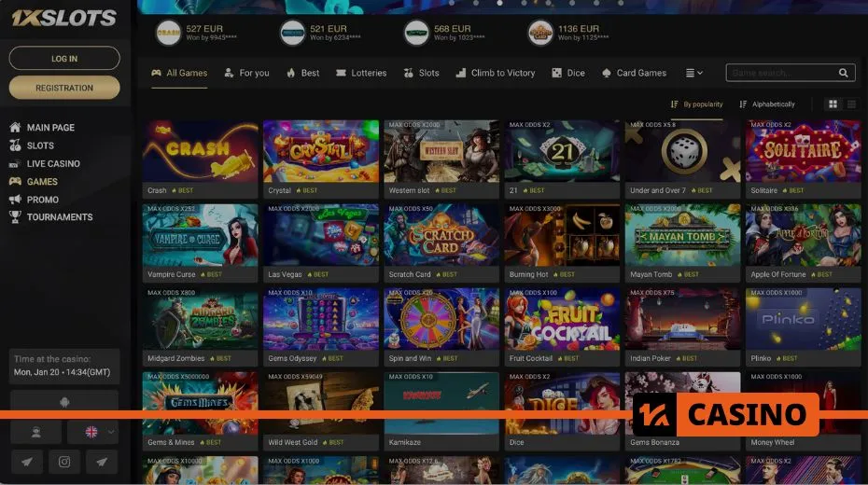Open the 21 card game tile
The height and width of the screenshot is (485, 868).
pos(562,159)
